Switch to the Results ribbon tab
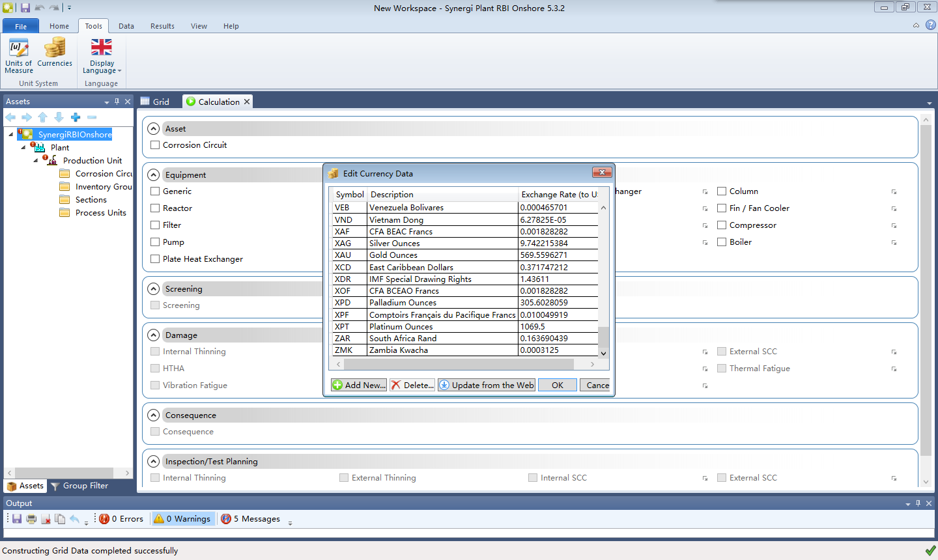This screenshot has height=560, width=938. (x=162, y=26)
